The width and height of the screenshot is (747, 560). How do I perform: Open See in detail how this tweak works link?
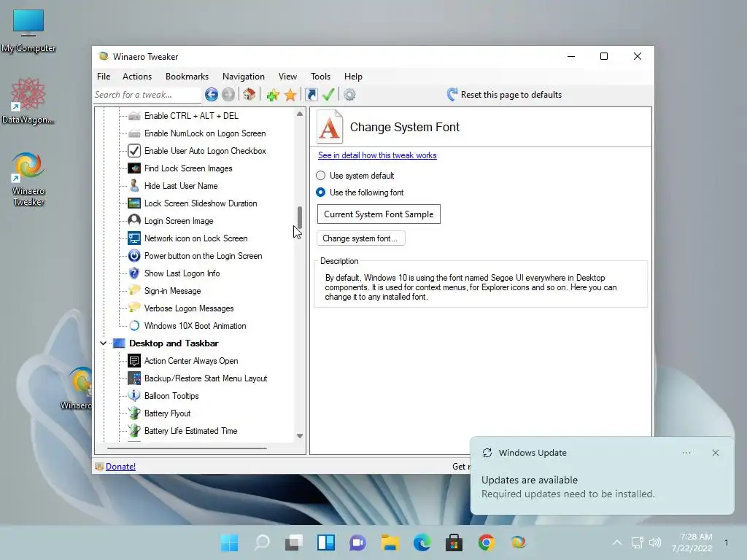pos(377,155)
